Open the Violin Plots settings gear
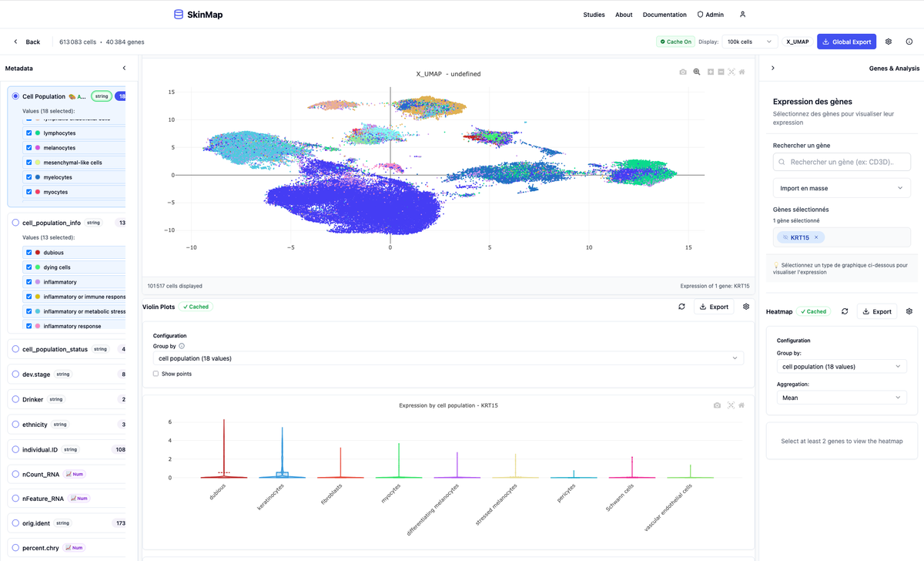The image size is (924, 561). pos(745,306)
